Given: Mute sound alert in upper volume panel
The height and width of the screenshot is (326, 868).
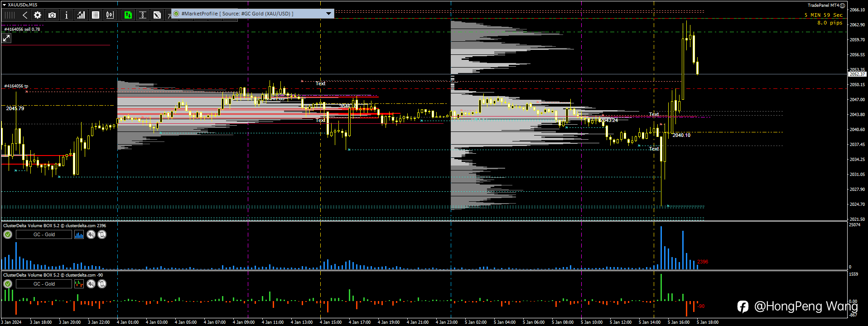Looking at the screenshot, I should pyautogui.click(x=91, y=234).
